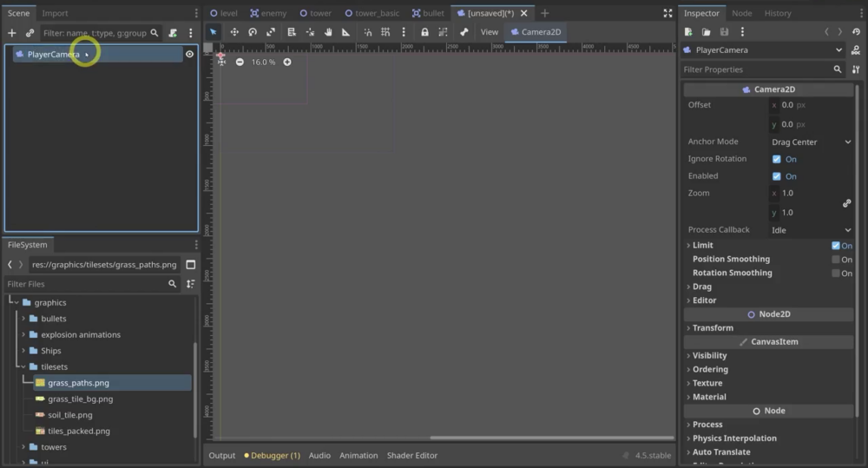Switch to the enemy scene tab
Image resolution: width=868 pixels, height=468 pixels.
tap(268, 13)
